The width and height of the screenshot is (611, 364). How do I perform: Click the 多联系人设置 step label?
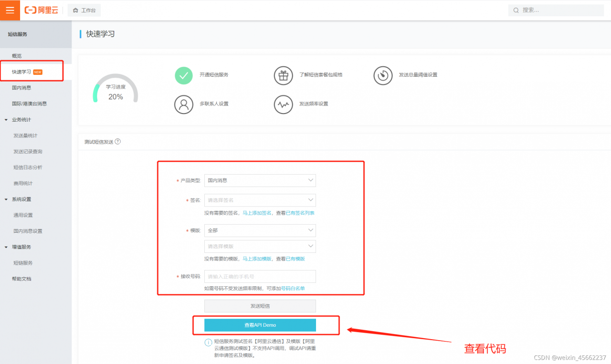[214, 104]
